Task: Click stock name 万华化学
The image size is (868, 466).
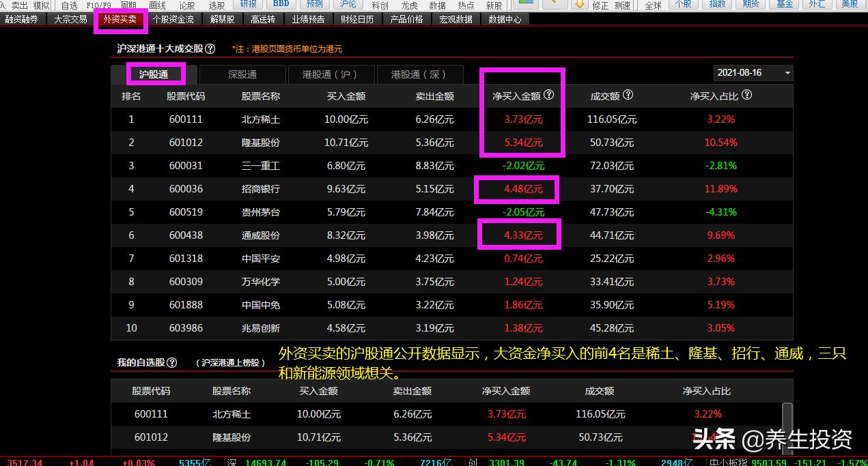Action: (x=260, y=282)
